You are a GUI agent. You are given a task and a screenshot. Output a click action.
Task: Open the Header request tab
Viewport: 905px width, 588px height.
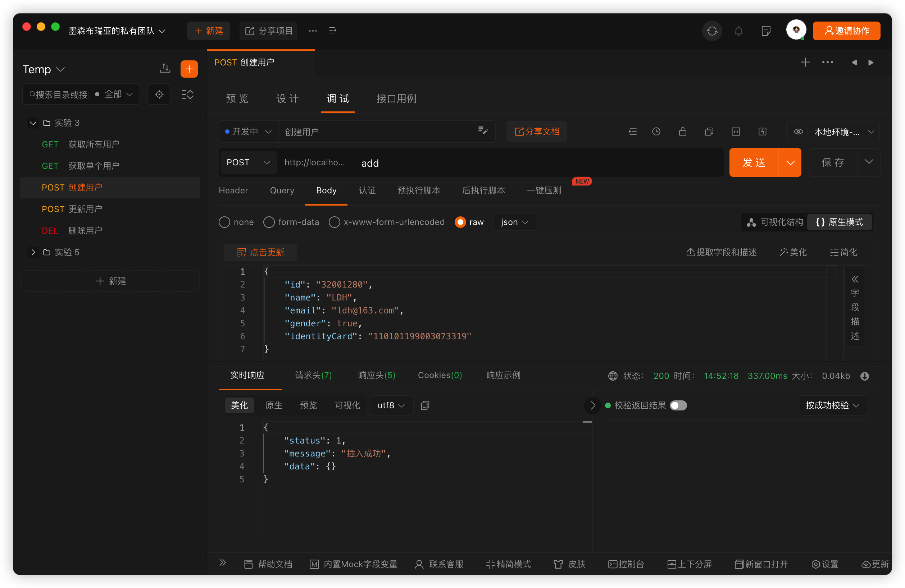233,190
